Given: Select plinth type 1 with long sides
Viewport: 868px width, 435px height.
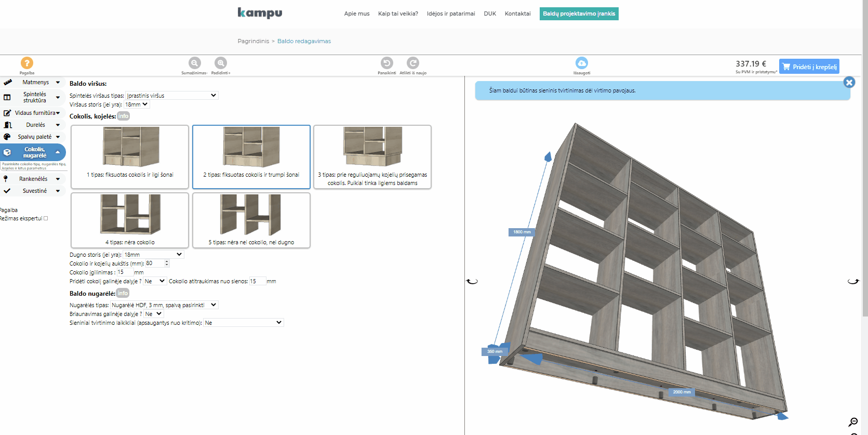Looking at the screenshot, I should point(130,157).
